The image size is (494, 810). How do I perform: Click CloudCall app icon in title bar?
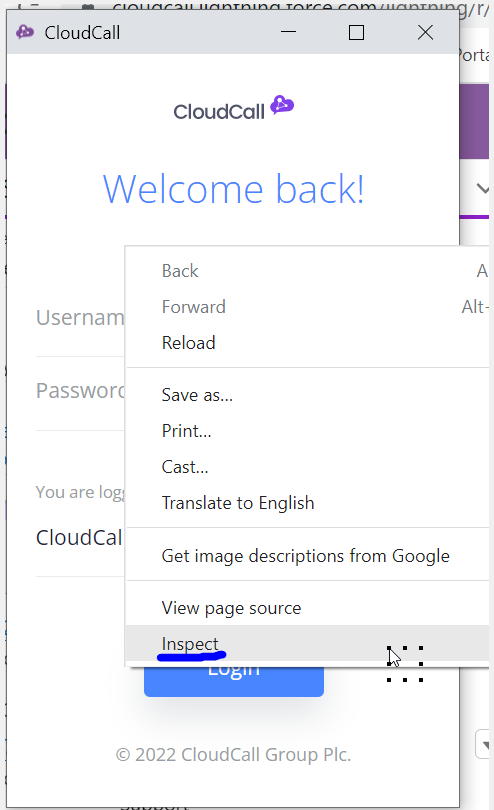(x=25, y=33)
